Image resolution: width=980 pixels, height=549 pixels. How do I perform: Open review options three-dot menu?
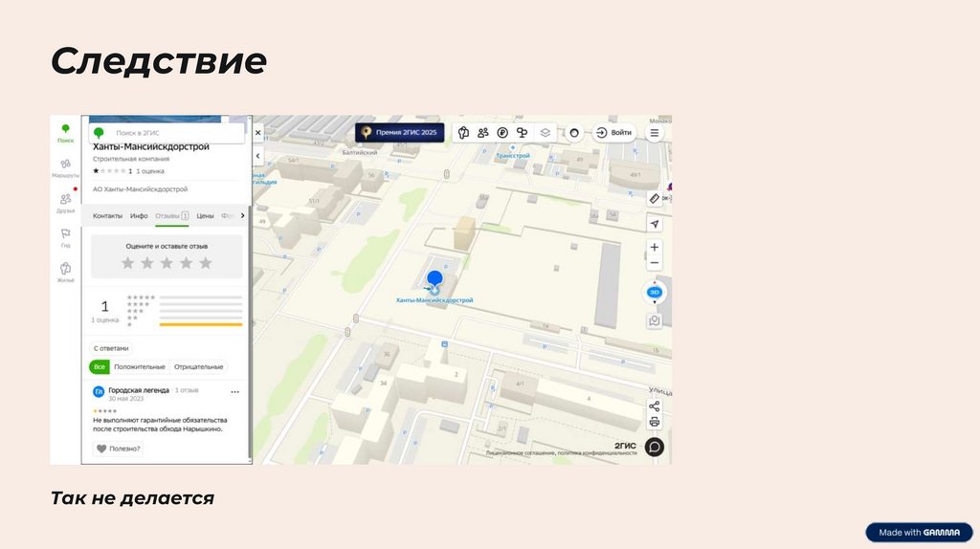click(x=235, y=391)
